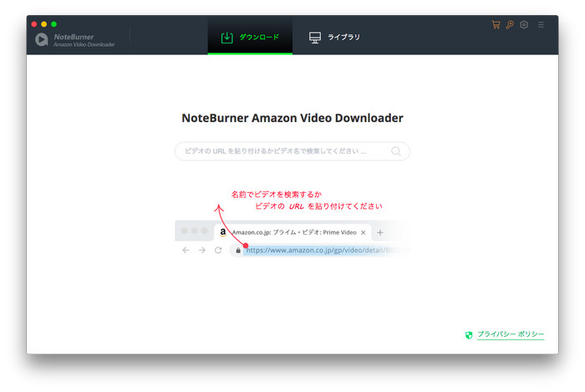Open the hamburger menu icon
This screenshot has width=585, height=392.
541,24
